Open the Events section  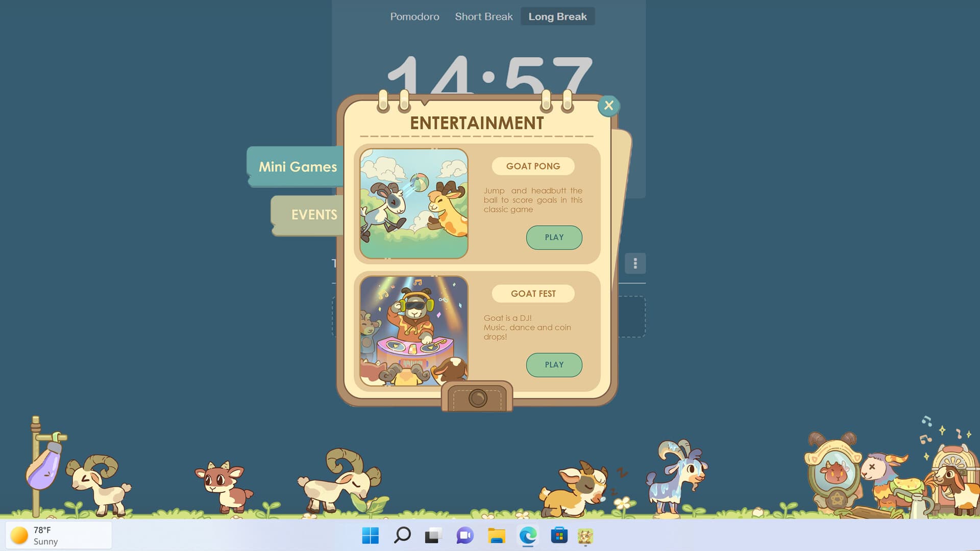tap(314, 215)
